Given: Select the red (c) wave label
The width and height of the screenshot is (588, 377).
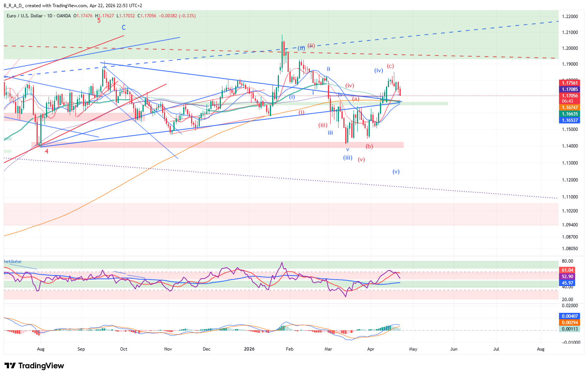Looking at the screenshot, I should click(390, 66).
